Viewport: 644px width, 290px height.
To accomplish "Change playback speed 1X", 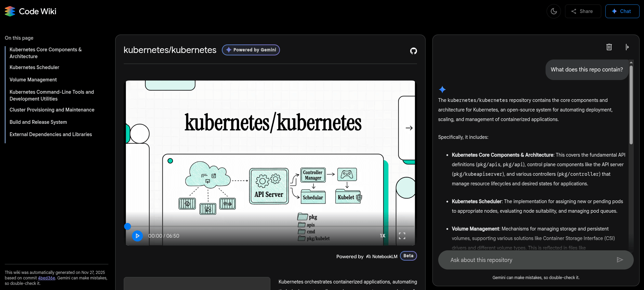I will [383, 236].
